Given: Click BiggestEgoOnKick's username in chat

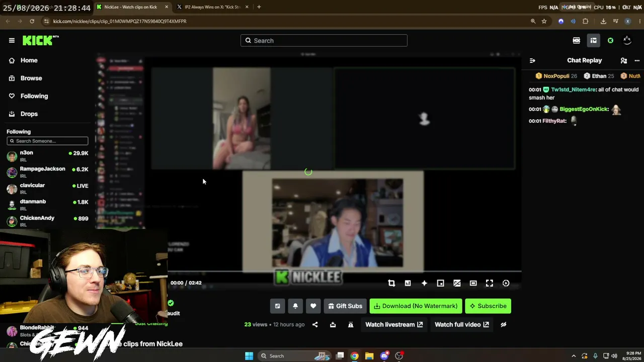Looking at the screenshot, I should pos(584,109).
